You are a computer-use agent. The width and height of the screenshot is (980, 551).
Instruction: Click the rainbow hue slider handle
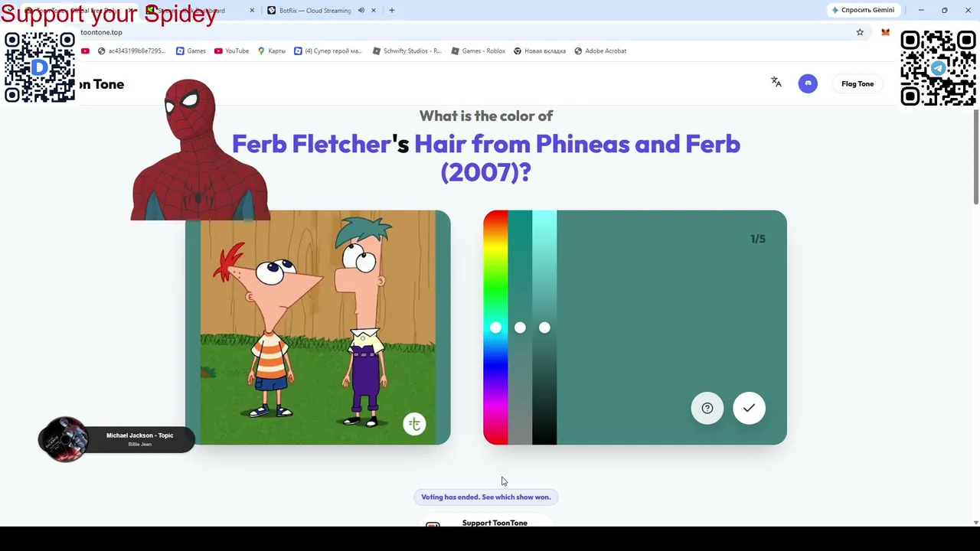click(495, 328)
